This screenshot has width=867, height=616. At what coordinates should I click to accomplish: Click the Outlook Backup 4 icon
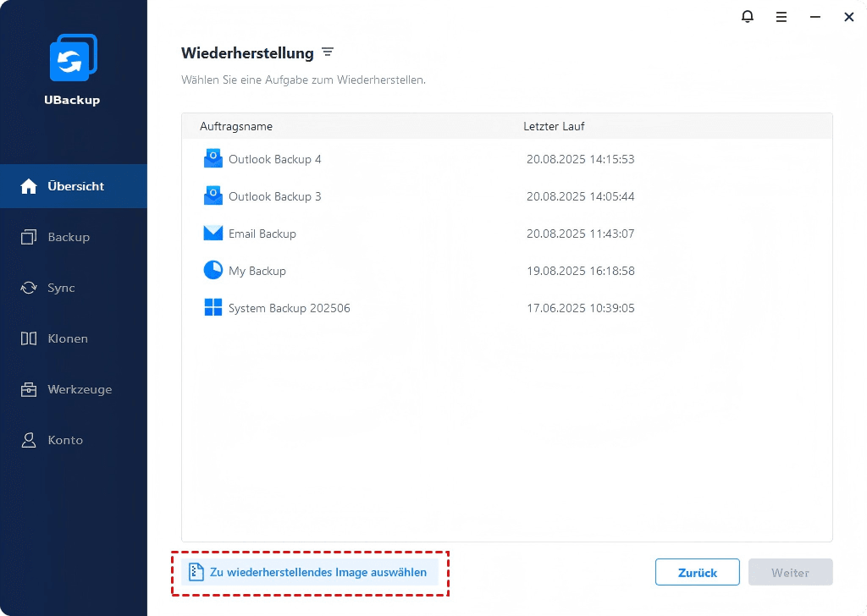click(x=213, y=159)
